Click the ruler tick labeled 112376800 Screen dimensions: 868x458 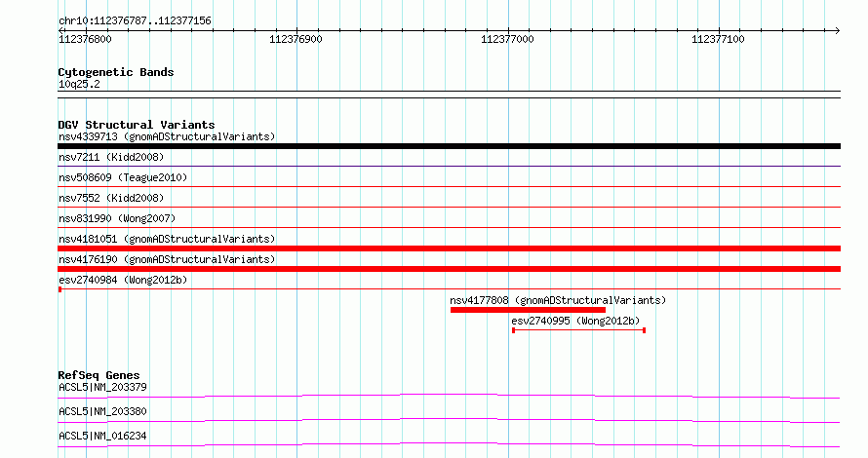85,39
